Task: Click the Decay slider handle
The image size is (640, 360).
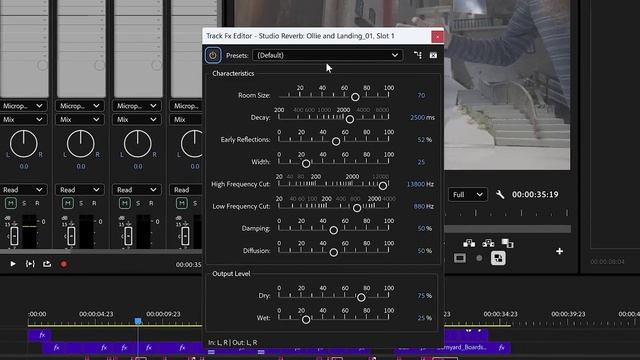Action: tap(350, 119)
